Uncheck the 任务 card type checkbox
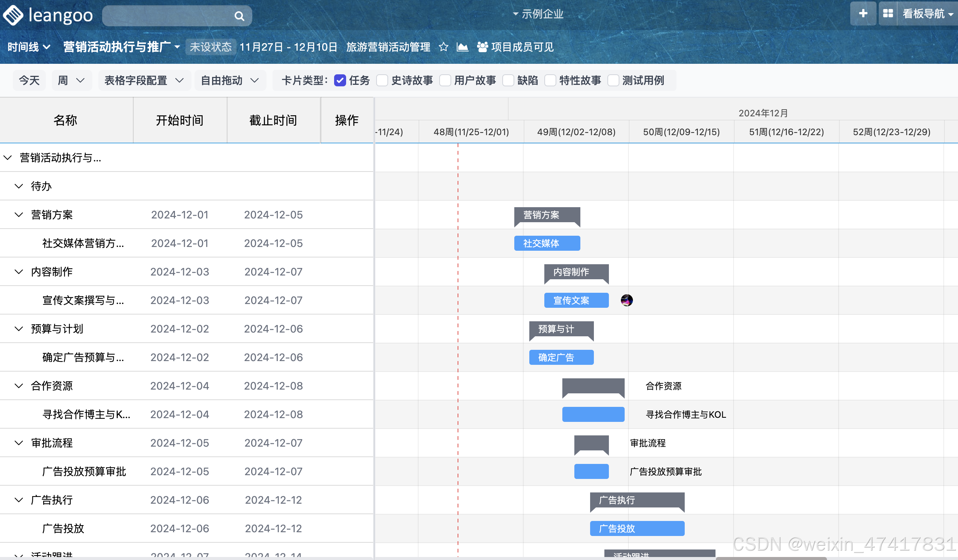Viewport: 958px width, 560px height. coord(340,81)
